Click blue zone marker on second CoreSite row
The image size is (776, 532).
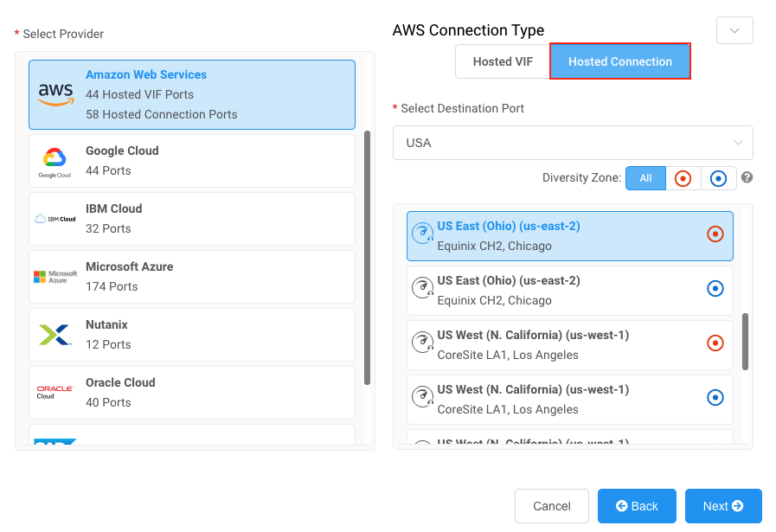click(x=715, y=397)
